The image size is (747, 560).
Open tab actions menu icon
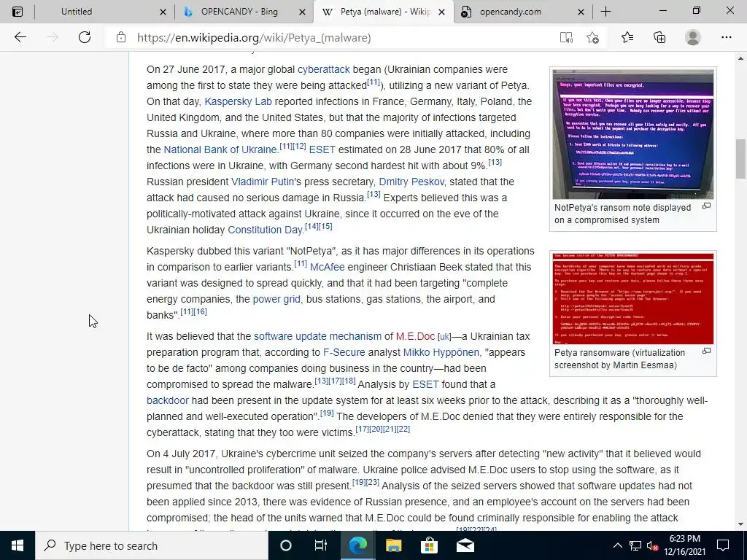[x=18, y=12]
